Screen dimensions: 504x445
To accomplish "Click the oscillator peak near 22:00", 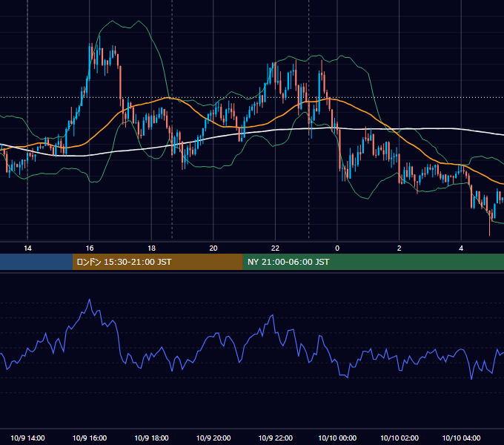I will (273, 315).
